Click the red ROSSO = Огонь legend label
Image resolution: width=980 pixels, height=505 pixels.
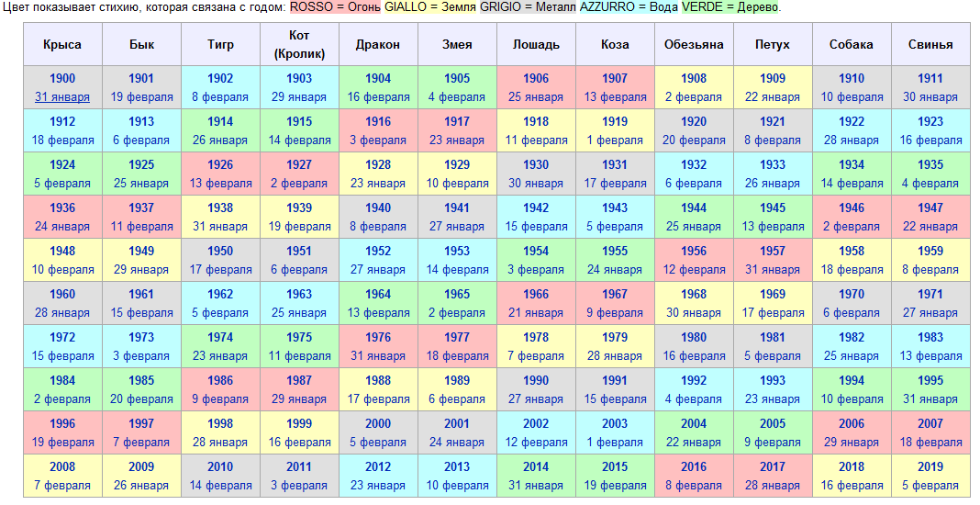click(335, 8)
